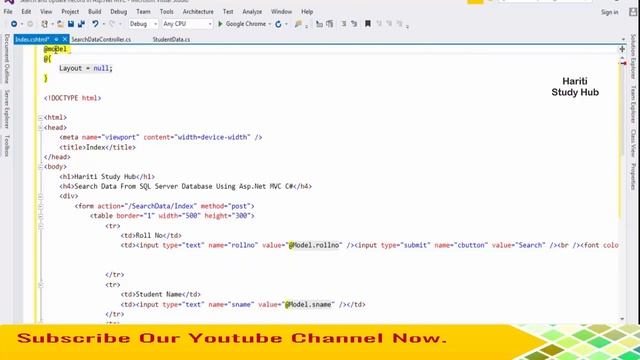Open the Server Explorer side panel
The height and width of the screenshot is (360, 640).
(7, 109)
